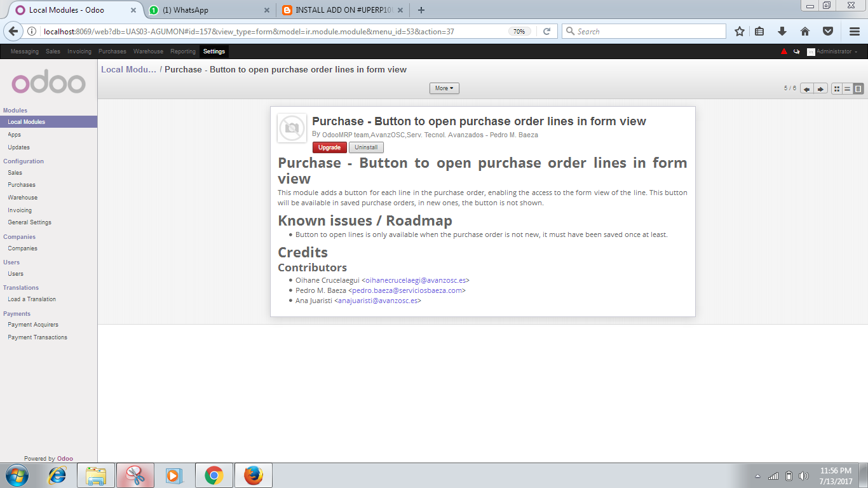Open the Messaging menu
Viewport: 868px width, 488px height.
tap(25, 51)
